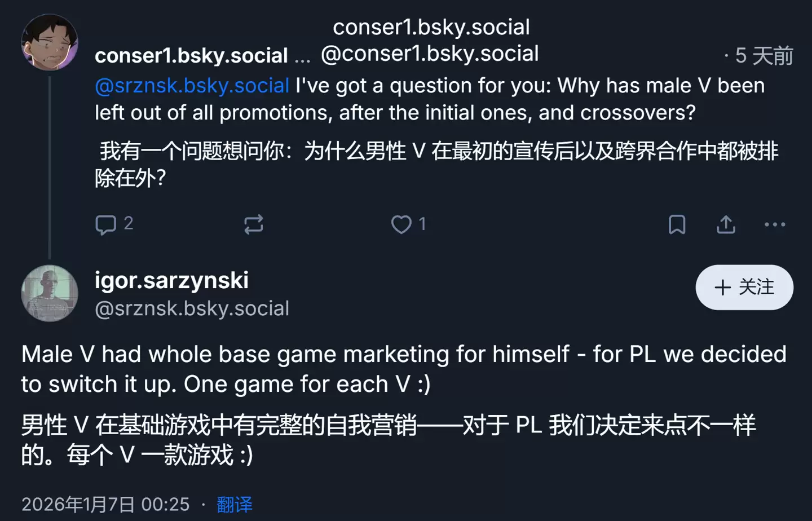The image size is (812, 521).
Task: Share the post via the share icon
Action: point(726,224)
